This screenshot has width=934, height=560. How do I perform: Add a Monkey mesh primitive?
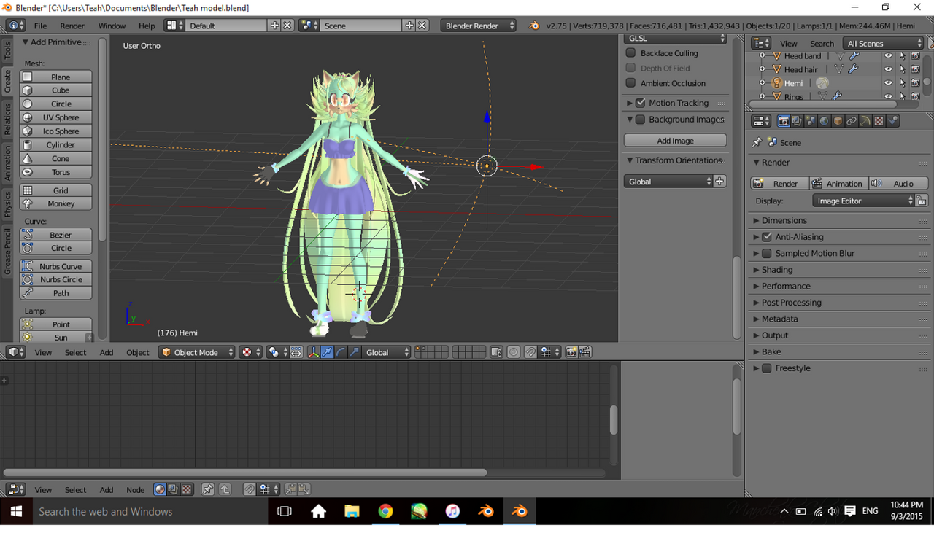[x=56, y=204]
